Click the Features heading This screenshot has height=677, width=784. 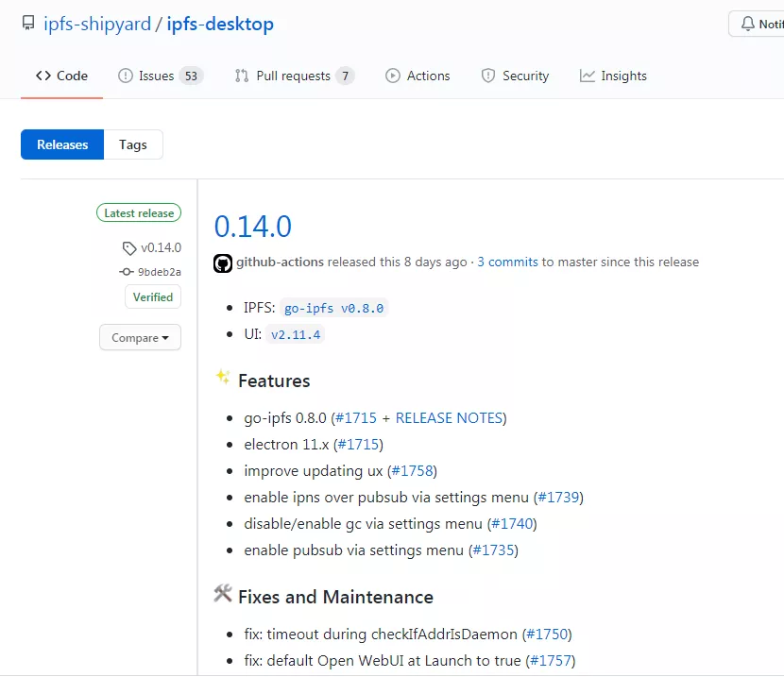[x=274, y=381]
